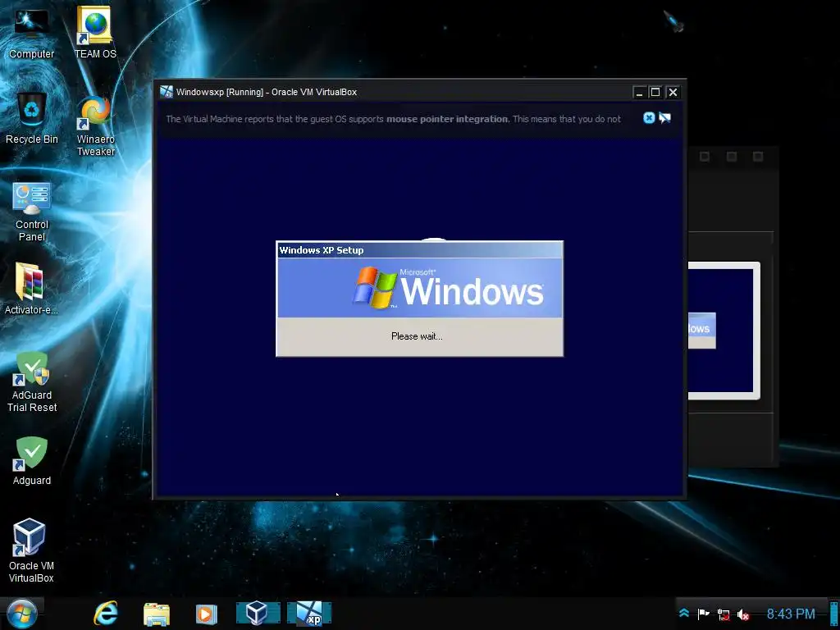840x630 pixels.
Task: Click the VirtualBox window title icon
Action: [167, 92]
